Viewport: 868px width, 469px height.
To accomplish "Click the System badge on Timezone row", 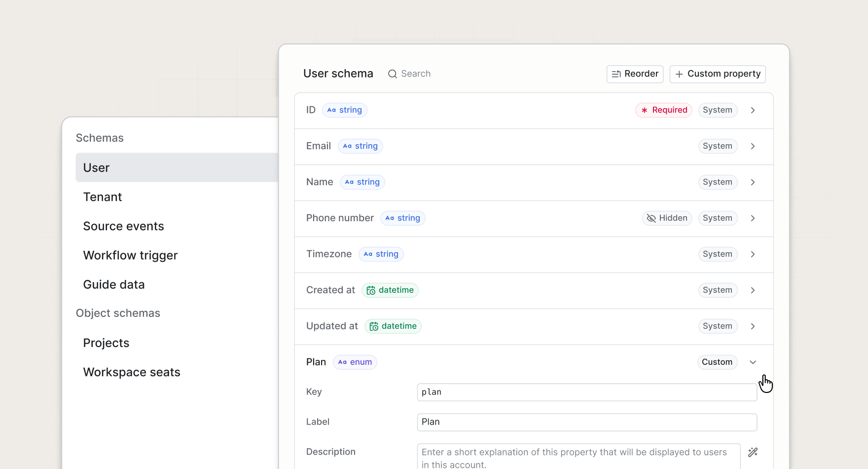I will pyautogui.click(x=718, y=254).
